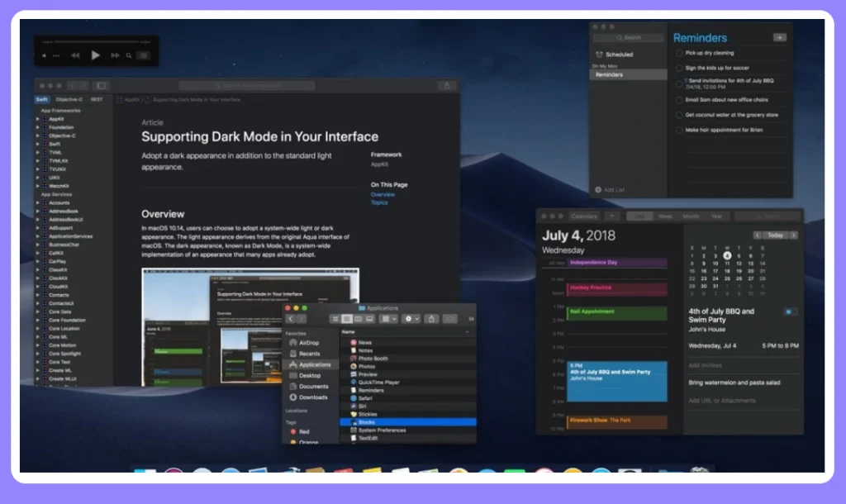Switch calendar to Month view

point(691,216)
